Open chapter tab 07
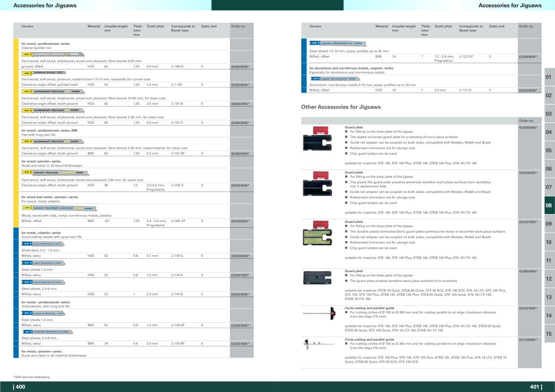555x392 pixels. [x=549, y=187]
